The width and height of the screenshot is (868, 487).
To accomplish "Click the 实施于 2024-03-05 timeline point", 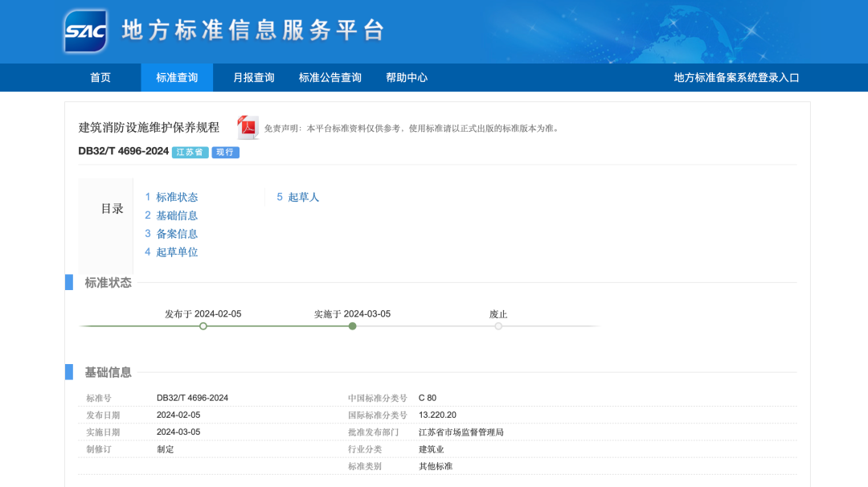I will [352, 326].
